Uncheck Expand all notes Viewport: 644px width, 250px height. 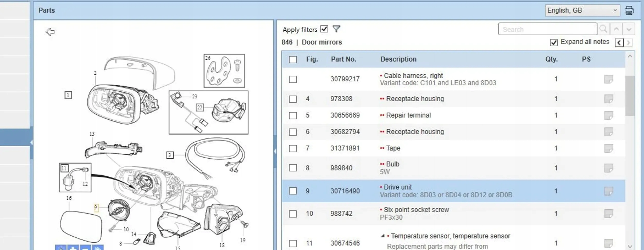554,42
